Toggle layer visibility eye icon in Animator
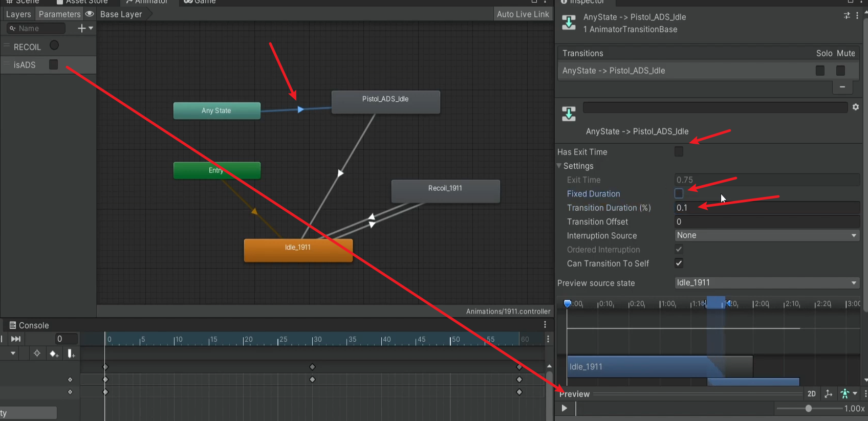This screenshot has width=868, height=421. (90, 14)
